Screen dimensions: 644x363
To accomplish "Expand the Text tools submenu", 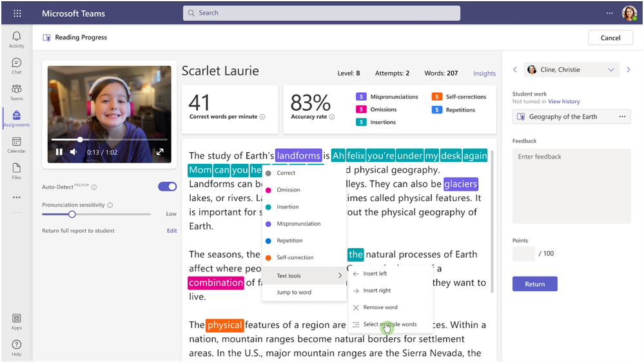I will coord(304,275).
